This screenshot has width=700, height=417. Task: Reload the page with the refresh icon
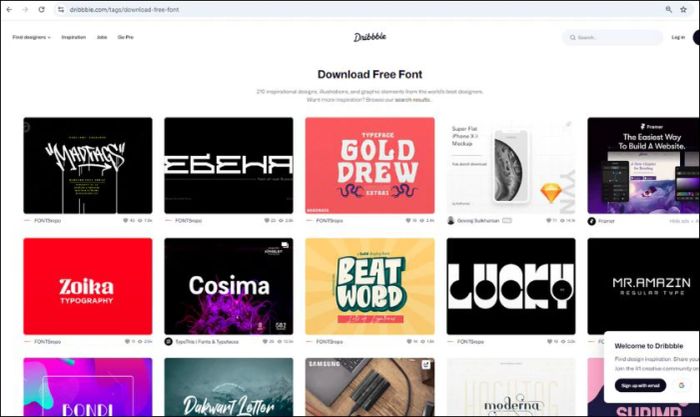[42, 9]
